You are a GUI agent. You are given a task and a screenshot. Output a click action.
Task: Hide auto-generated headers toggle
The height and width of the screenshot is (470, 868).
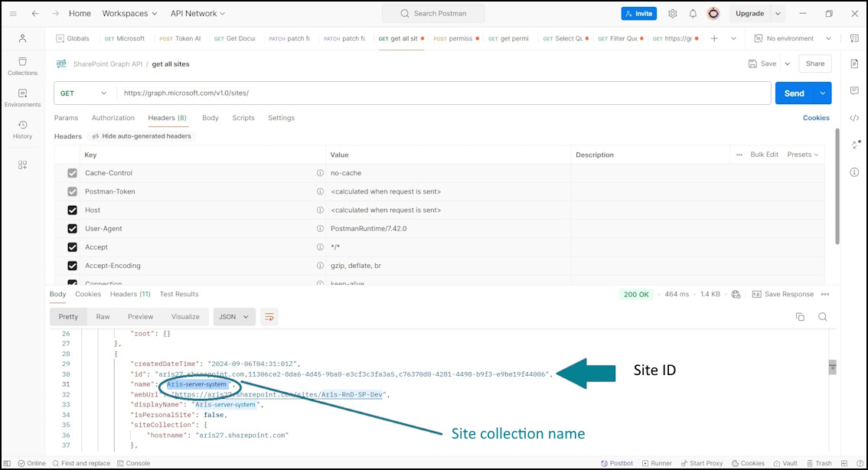point(141,136)
